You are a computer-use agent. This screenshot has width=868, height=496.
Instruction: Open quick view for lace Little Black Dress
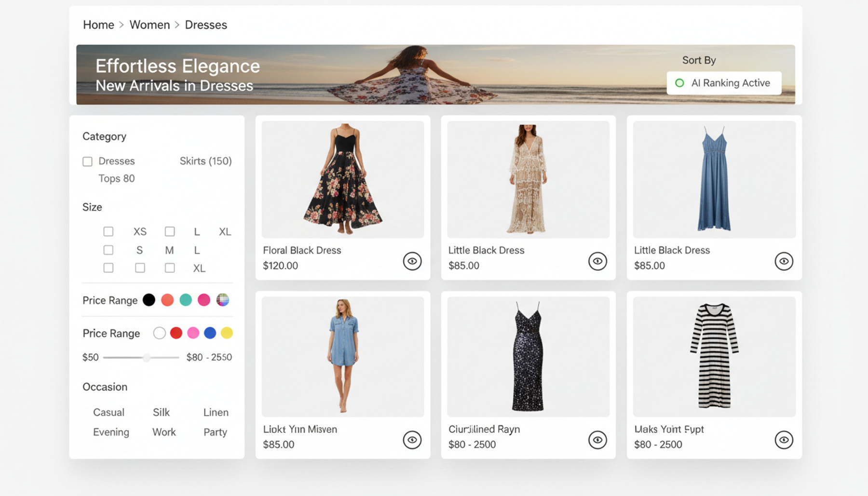(x=597, y=261)
